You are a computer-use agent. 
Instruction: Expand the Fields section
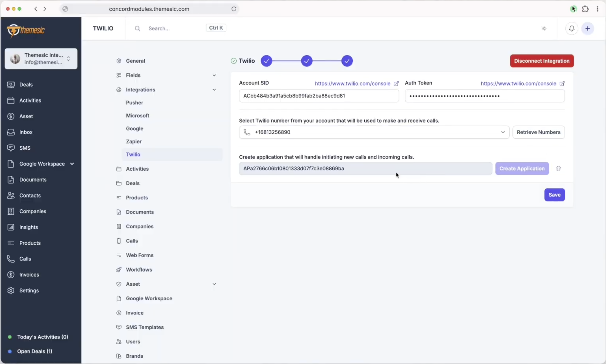[x=214, y=75]
